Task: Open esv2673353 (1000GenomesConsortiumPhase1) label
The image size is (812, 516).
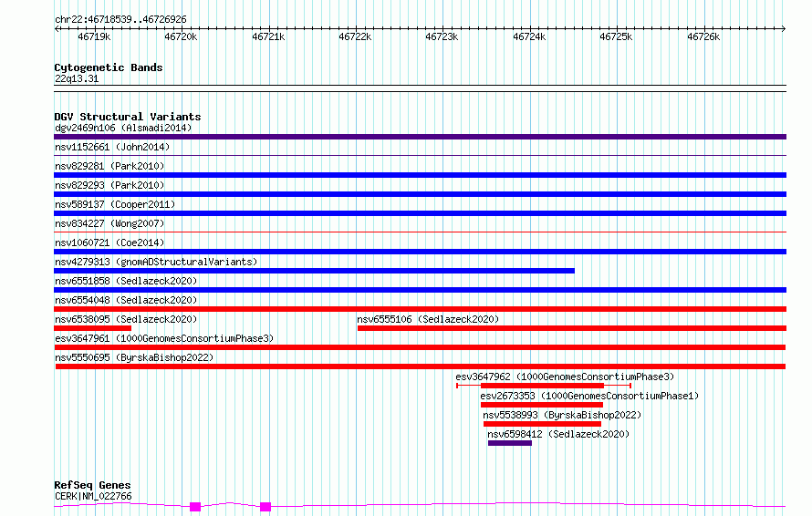Action: [589, 396]
